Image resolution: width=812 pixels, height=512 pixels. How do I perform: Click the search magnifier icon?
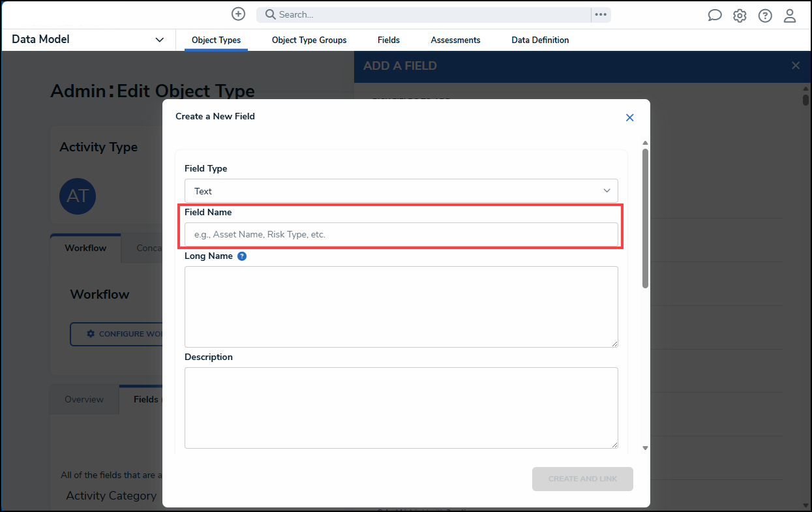(270, 14)
